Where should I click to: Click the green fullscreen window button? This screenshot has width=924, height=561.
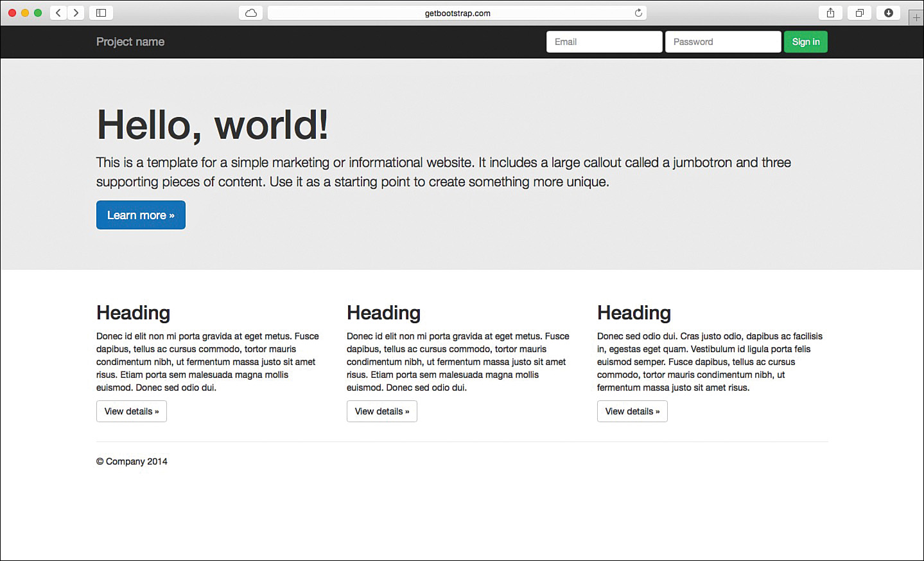click(38, 13)
